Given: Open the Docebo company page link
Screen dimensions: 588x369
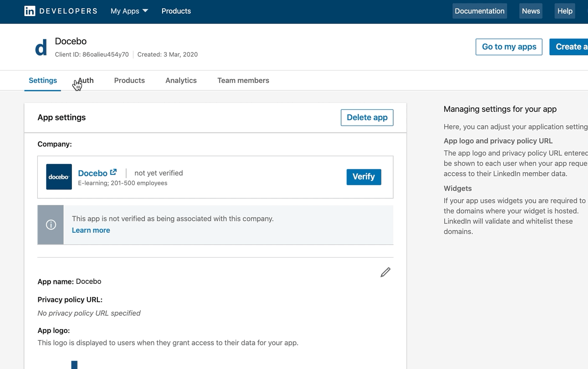Looking at the screenshot, I should tap(93, 173).
